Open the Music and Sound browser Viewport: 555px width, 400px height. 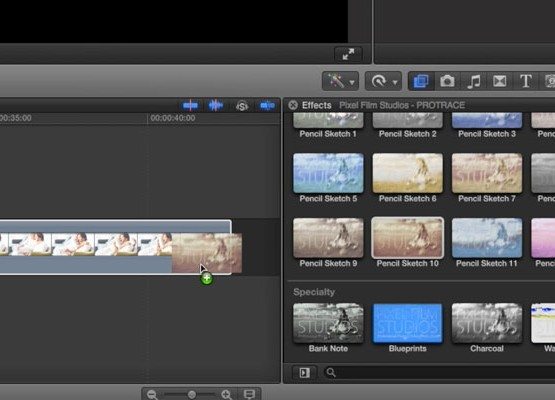click(x=474, y=81)
